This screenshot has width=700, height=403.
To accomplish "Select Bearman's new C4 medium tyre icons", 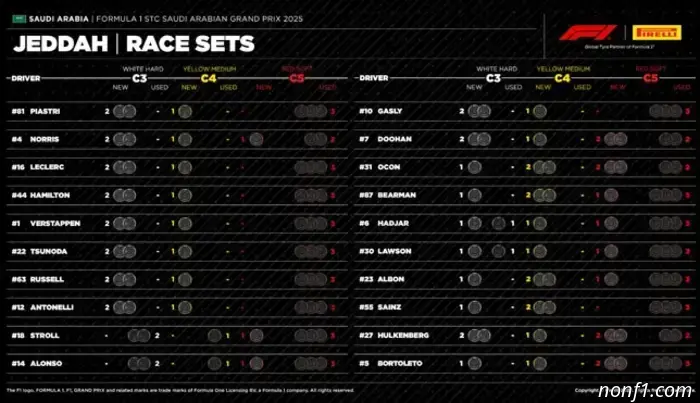I will point(543,195).
